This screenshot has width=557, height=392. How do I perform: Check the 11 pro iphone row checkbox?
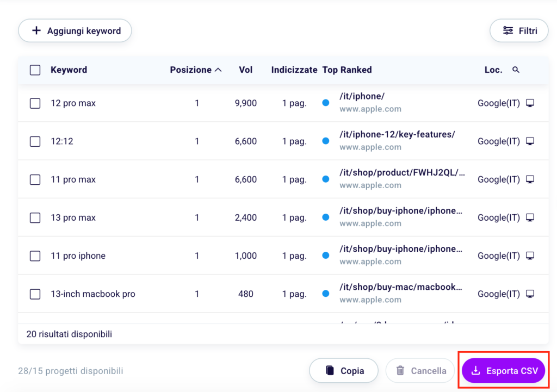[x=35, y=256]
